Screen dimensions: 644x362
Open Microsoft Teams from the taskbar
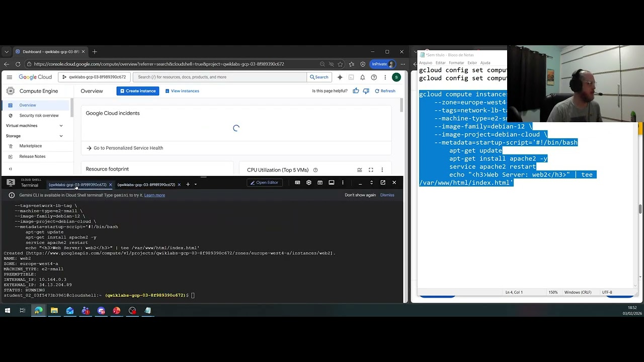pyautogui.click(x=86, y=311)
